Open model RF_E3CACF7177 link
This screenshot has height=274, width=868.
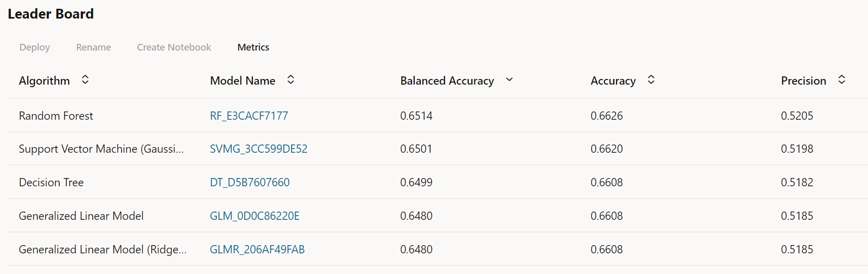tap(249, 116)
